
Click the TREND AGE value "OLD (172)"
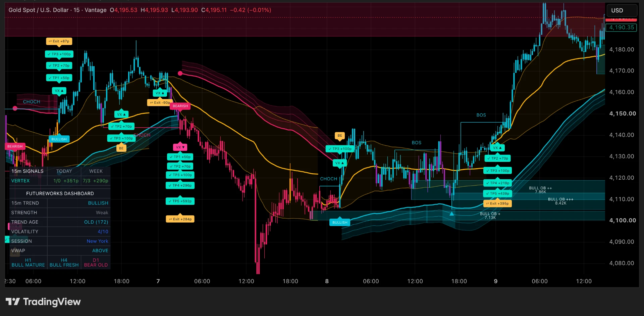[x=96, y=222]
